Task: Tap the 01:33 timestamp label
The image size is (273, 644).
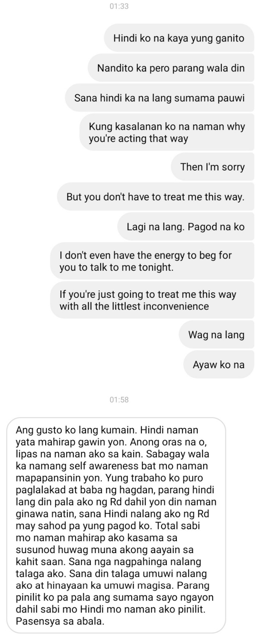Action: coord(119,6)
